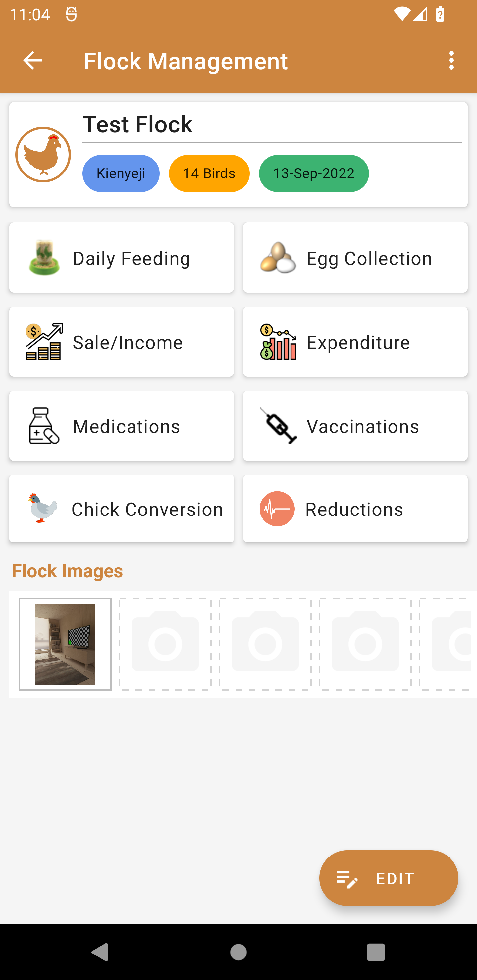Tap the Android home navigation button

click(238, 952)
